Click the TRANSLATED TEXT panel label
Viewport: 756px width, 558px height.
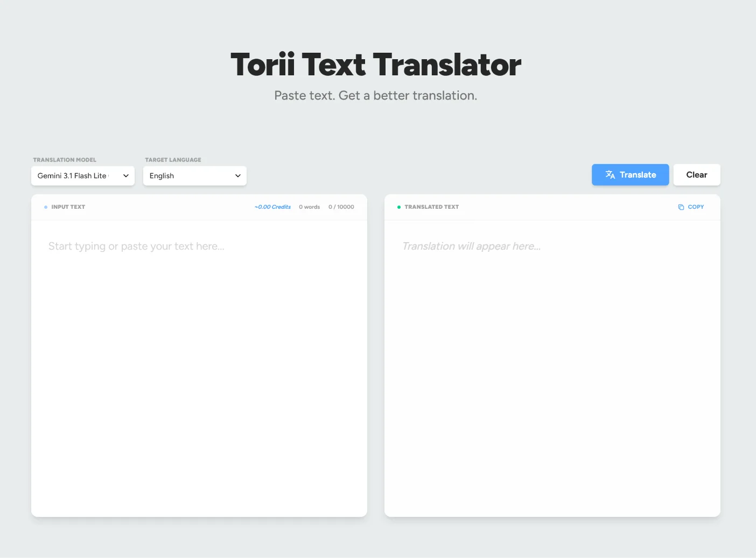(x=432, y=207)
